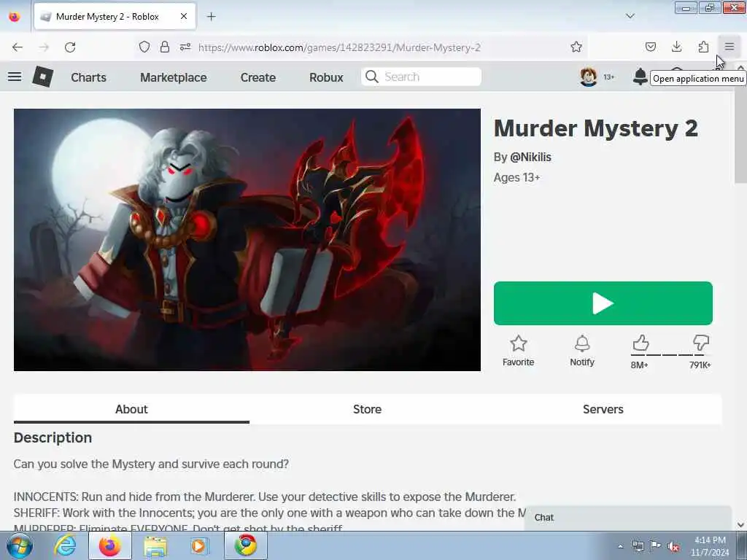Open the Charts navigation link
747x560 pixels.
88,77
